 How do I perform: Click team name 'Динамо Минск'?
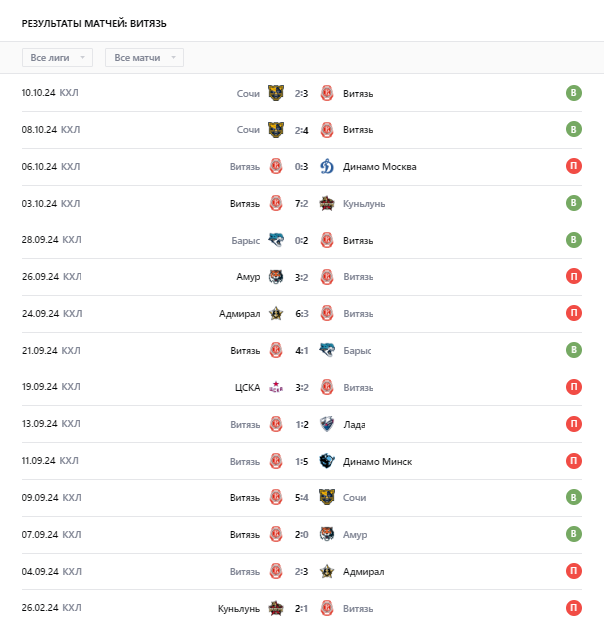point(377,461)
